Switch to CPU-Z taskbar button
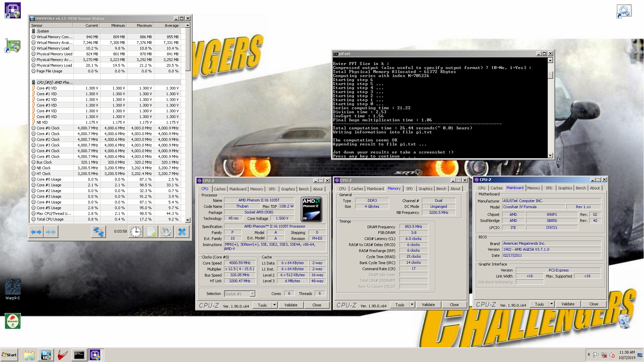644x362 pixels. [x=95, y=355]
